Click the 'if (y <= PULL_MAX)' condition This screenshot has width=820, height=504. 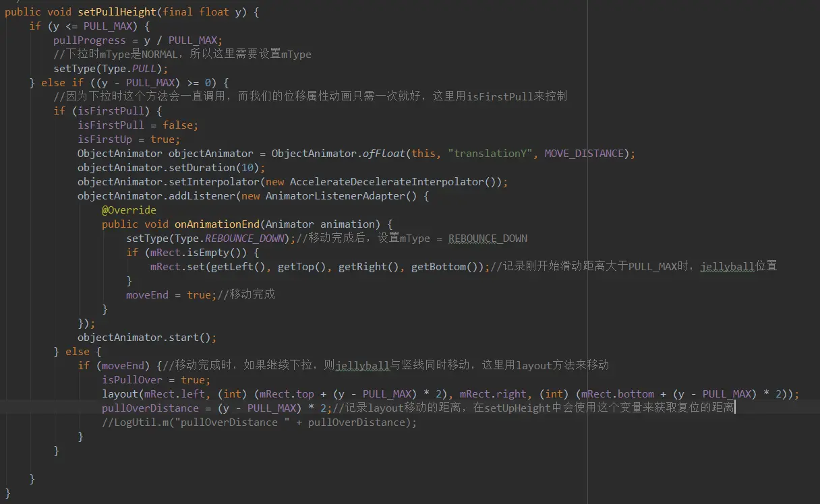click(89, 26)
